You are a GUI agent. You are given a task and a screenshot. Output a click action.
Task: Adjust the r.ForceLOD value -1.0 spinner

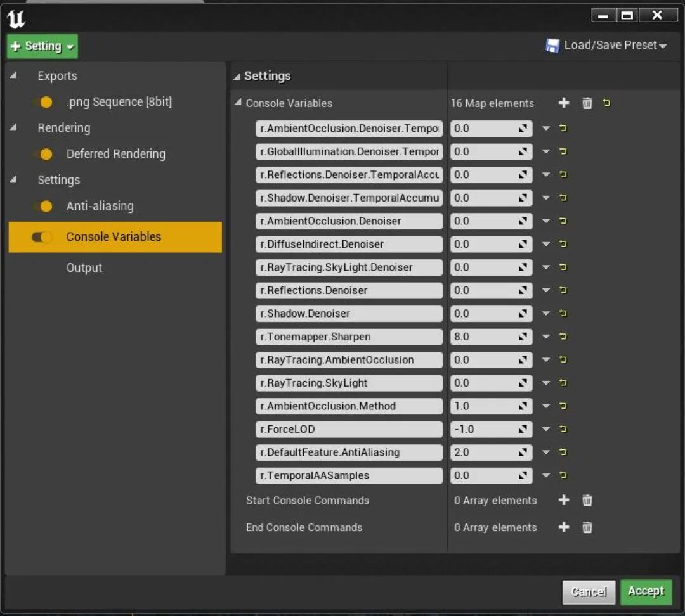point(491,429)
